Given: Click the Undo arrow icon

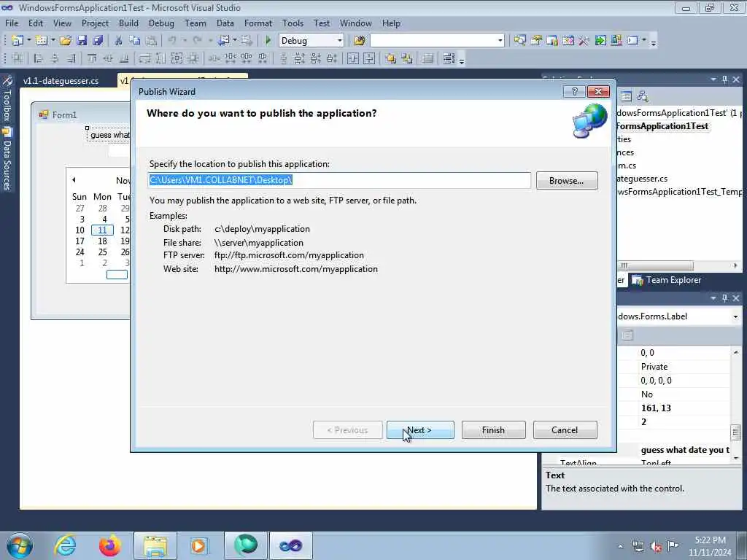Looking at the screenshot, I should pos(172,41).
